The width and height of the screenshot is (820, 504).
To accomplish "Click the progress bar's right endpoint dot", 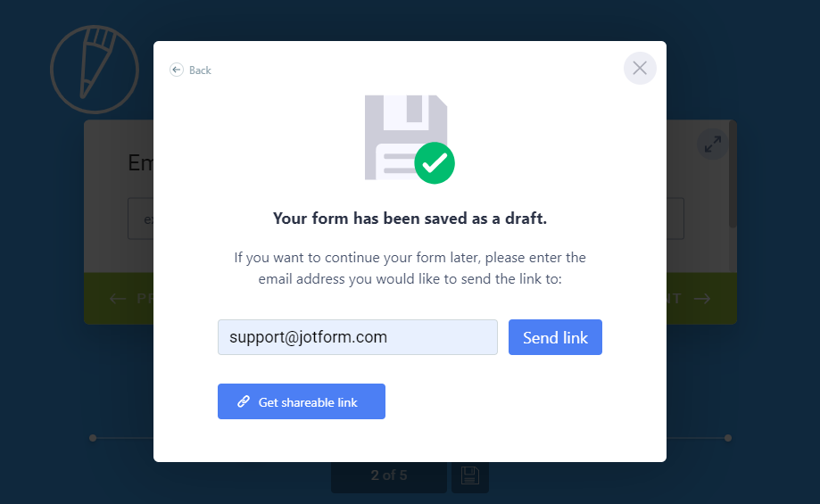I will [x=728, y=438].
